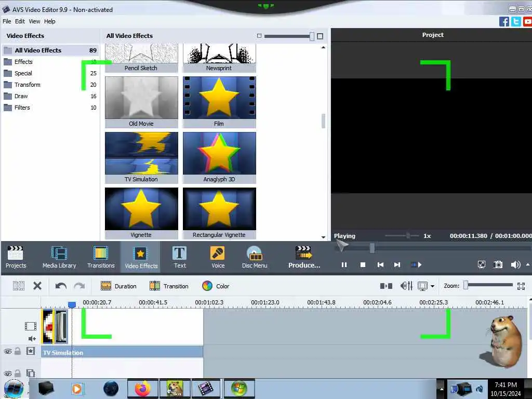Select the Film effect
The width and height of the screenshot is (532, 399).
click(219, 102)
